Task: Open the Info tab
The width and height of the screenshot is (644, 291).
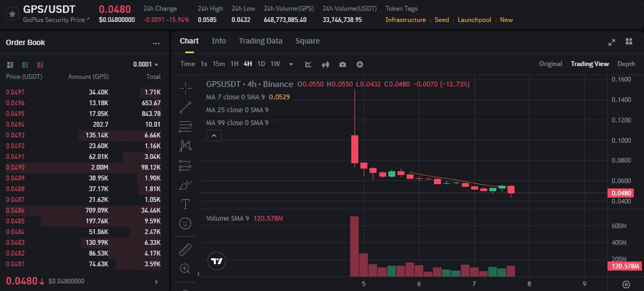Action: (x=219, y=41)
